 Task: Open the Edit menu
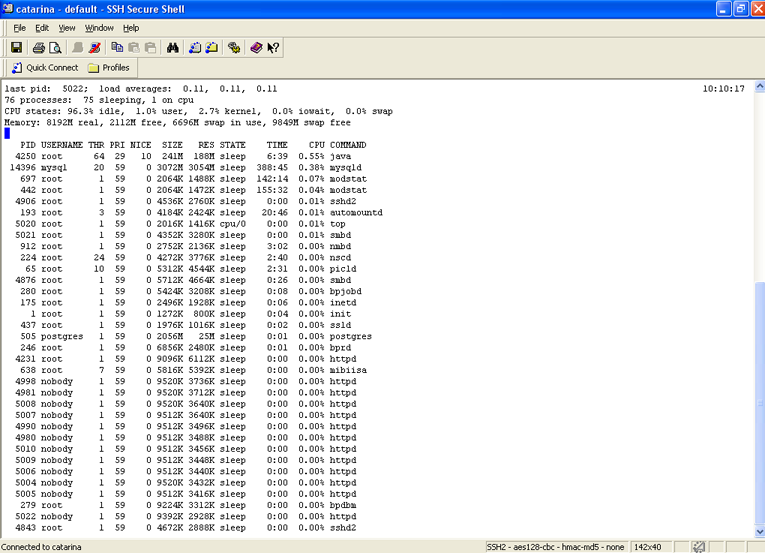42,28
